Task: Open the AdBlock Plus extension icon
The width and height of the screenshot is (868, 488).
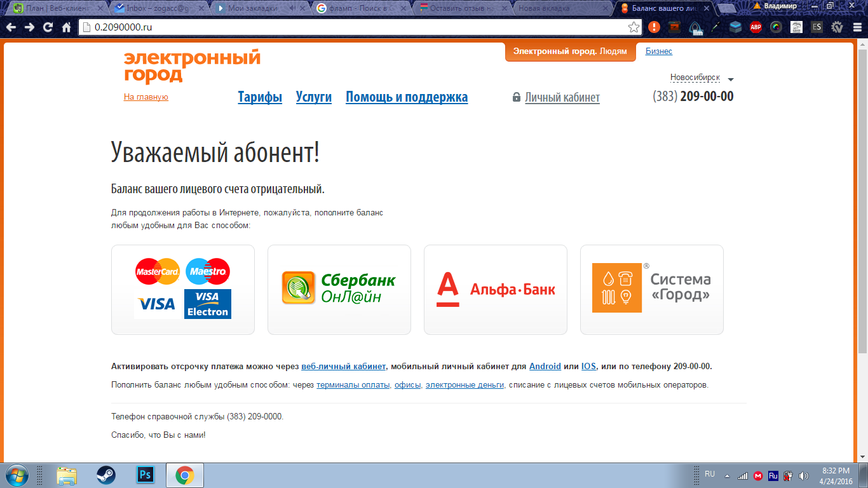Action: [x=756, y=27]
